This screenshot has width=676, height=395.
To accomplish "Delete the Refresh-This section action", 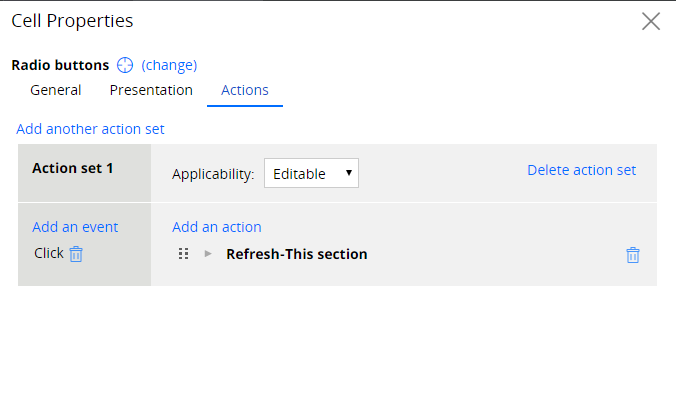I will pos(632,255).
